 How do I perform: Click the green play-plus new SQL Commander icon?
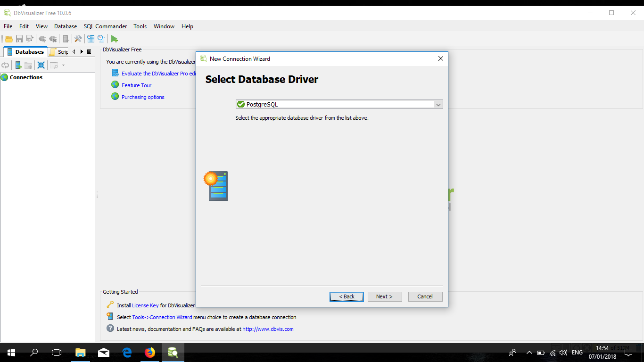click(x=114, y=39)
